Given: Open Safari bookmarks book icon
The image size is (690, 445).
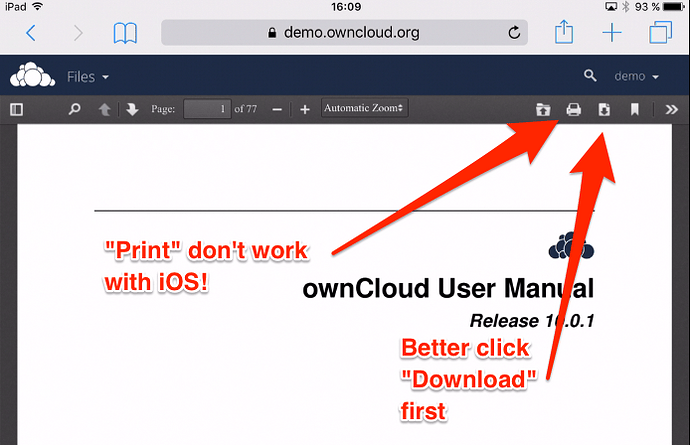Looking at the screenshot, I should [x=125, y=33].
